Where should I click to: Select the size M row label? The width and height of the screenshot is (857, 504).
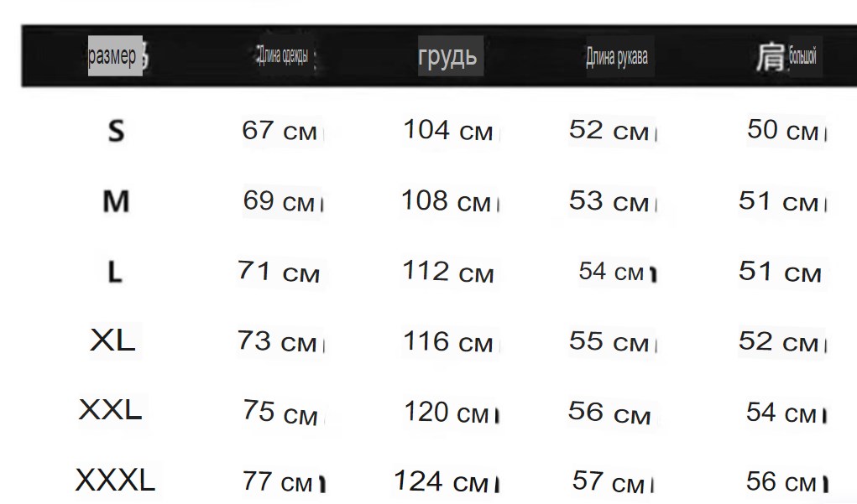(116, 201)
